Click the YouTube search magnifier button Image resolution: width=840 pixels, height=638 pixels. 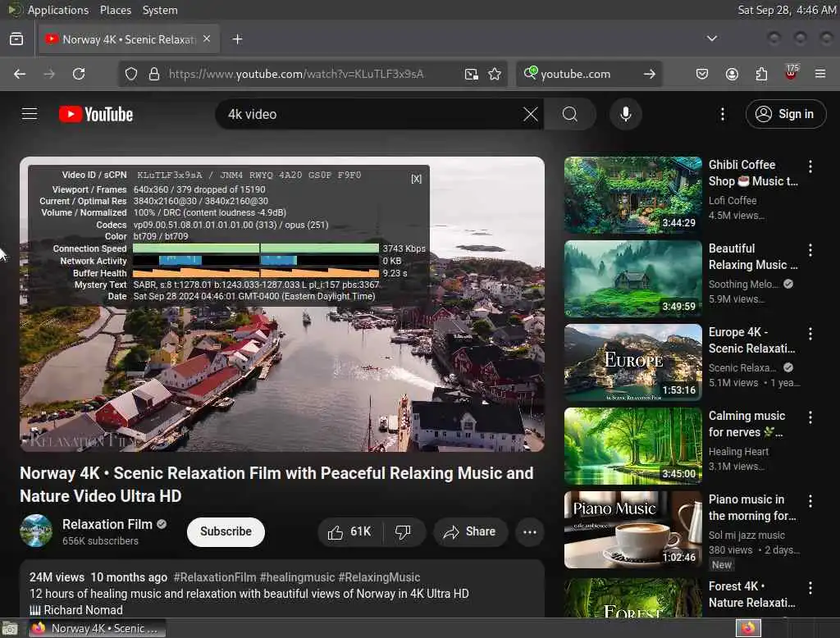[x=570, y=114]
